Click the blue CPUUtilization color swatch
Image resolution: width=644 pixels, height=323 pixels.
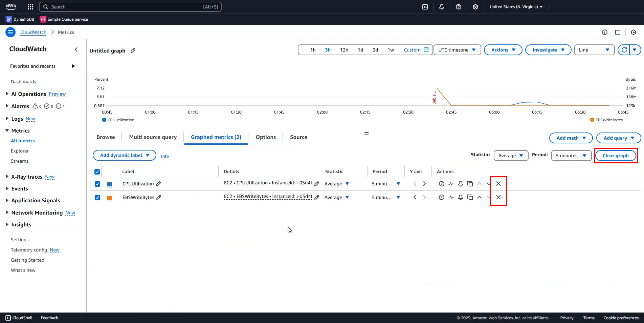(109, 184)
